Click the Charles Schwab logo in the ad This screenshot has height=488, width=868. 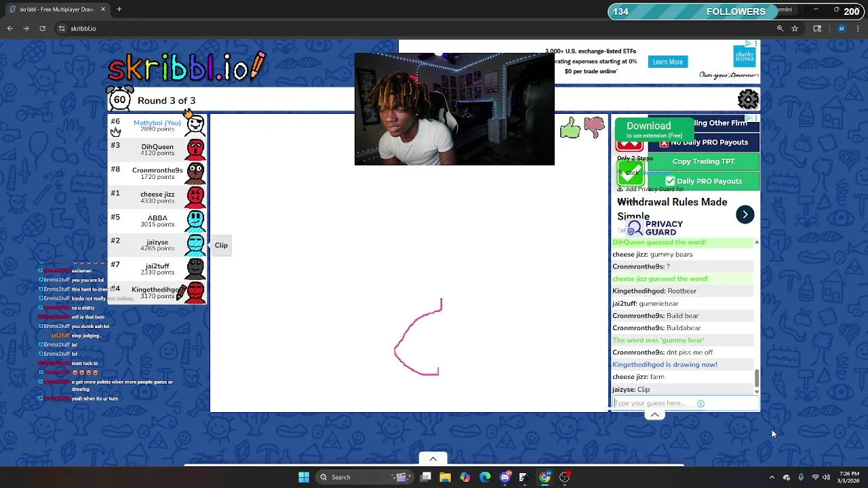(743, 57)
